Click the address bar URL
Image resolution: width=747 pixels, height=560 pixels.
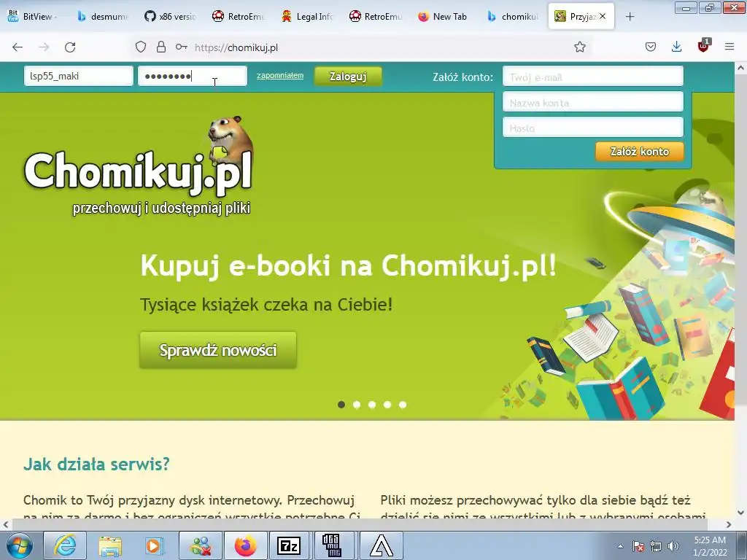pyautogui.click(x=236, y=47)
